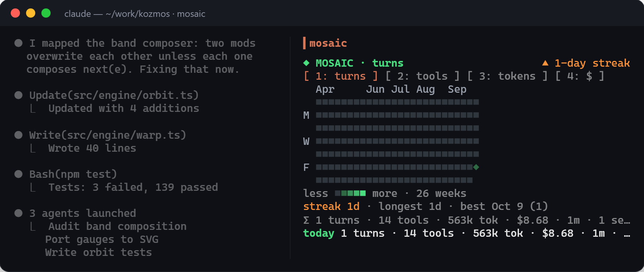Click 'Write(src/engine/warp.ts)' line
644x272 pixels.
pos(108,135)
